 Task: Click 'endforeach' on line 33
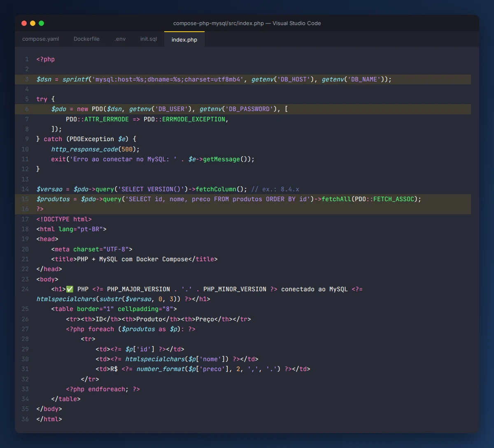[x=107, y=389]
